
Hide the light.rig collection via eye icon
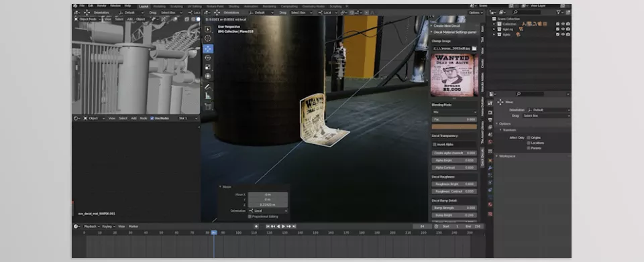click(x=563, y=29)
